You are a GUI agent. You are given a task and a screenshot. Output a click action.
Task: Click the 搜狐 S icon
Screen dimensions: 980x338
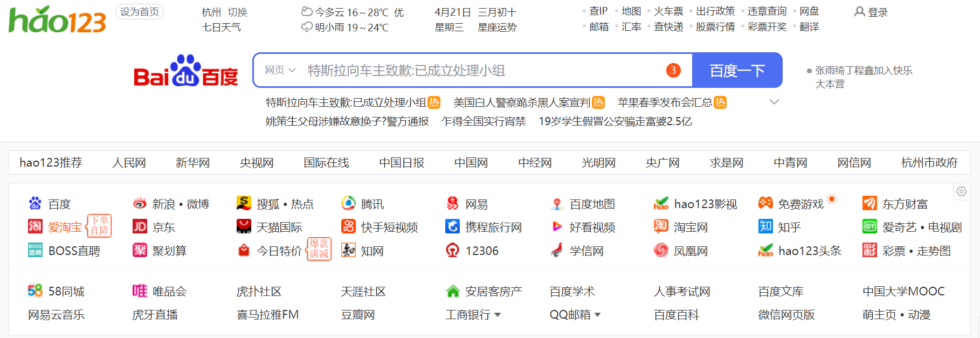tap(244, 203)
